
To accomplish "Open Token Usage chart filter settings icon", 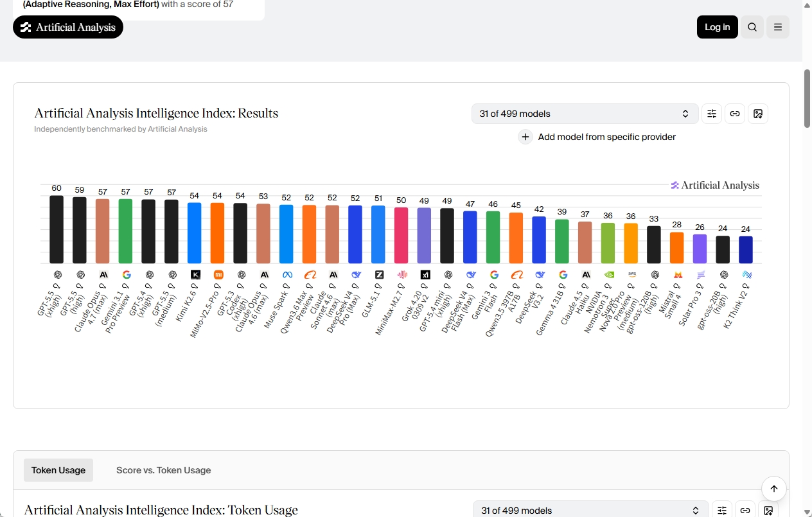I will [722, 511].
